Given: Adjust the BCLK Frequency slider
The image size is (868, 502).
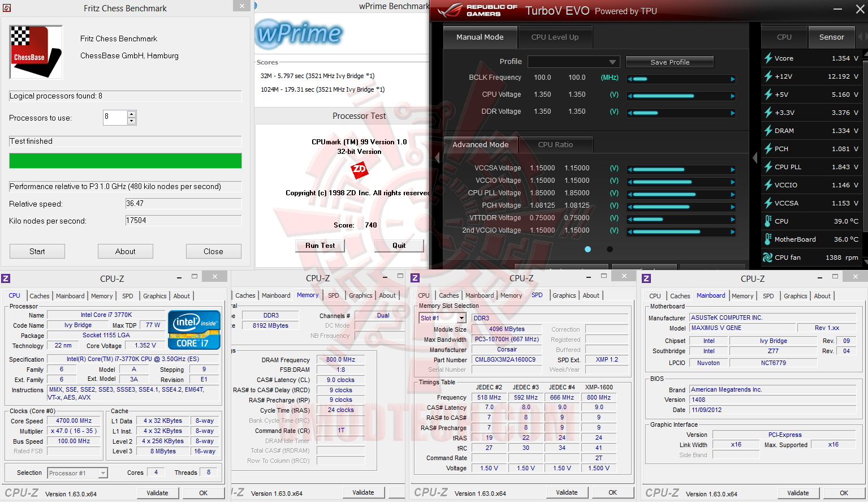Looking at the screenshot, I should [681, 79].
